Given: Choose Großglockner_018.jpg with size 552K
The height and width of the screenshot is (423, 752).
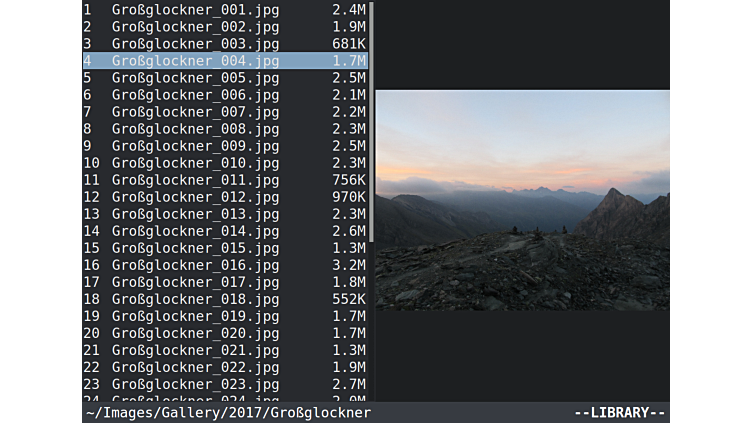Looking at the screenshot, I should (195, 299).
